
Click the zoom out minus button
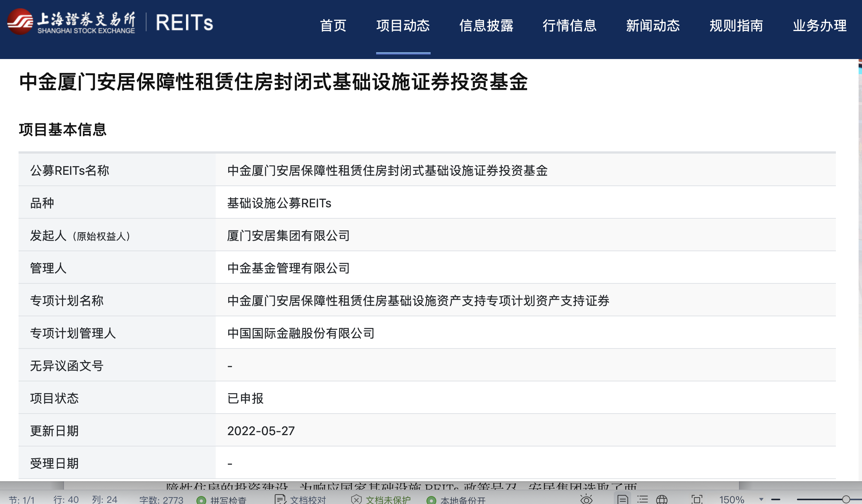(776, 499)
